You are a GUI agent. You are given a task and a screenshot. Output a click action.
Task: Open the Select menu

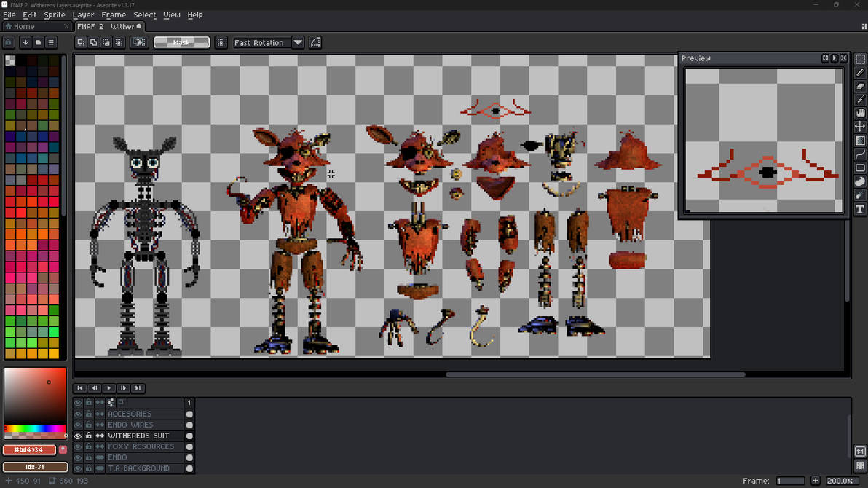(x=144, y=15)
